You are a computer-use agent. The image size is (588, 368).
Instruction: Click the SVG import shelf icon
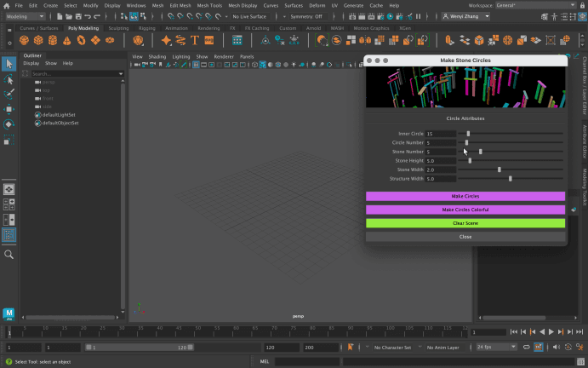[x=208, y=40]
